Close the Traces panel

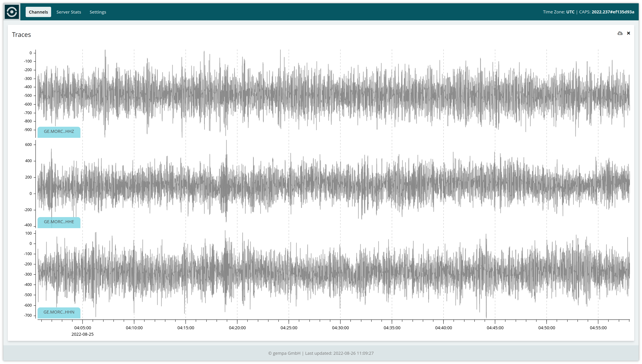[628, 33]
